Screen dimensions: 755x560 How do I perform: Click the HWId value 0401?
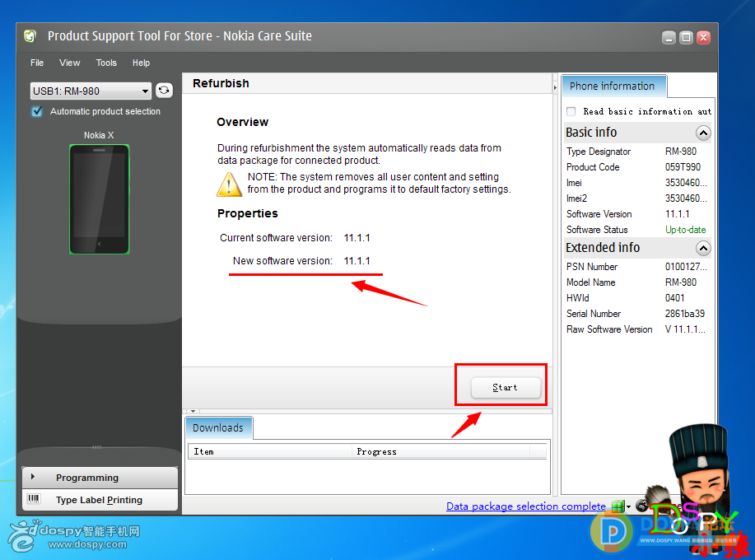pyautogui.click(x=674, y=298)
